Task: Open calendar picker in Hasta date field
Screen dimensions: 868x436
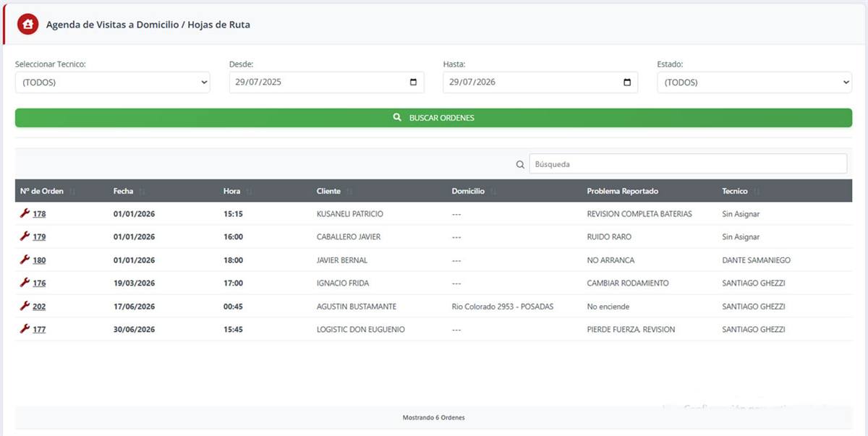Action: (x=627, y=82)
